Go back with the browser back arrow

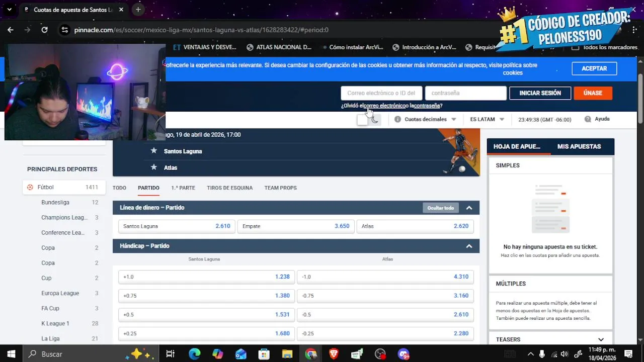point(10,30)
